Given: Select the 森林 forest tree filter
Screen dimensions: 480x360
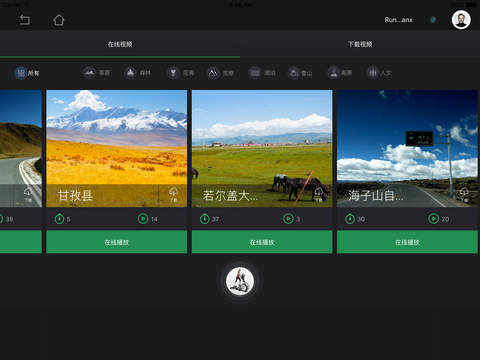Looking at the screenshot, I should point(137,73).
